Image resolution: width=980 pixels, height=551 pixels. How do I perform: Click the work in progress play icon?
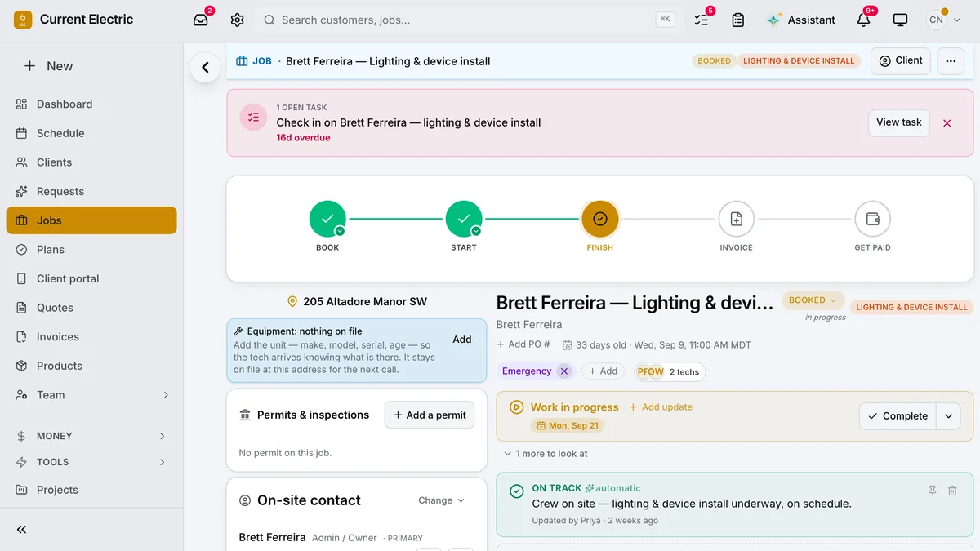click(x=516, y=407)
